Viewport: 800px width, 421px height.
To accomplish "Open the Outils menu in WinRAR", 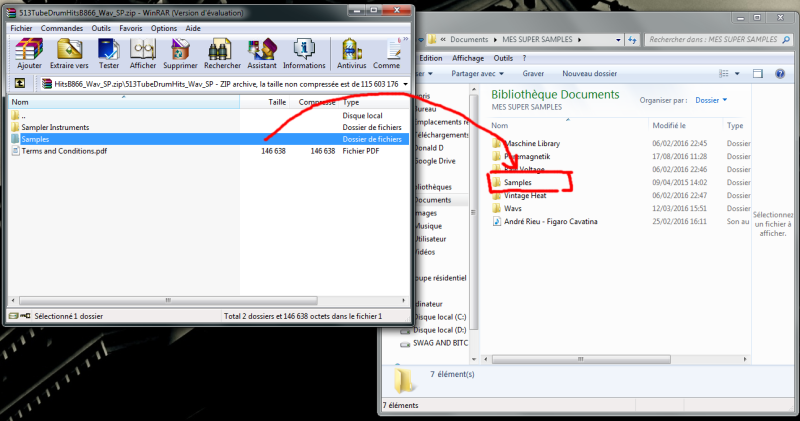I will click(101, 28).
